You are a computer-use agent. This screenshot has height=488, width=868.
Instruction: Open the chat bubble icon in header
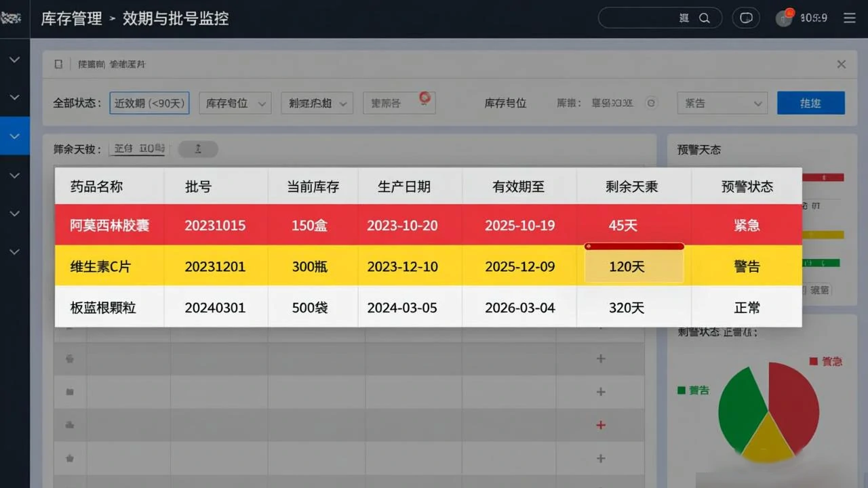(x=746, y=18)
